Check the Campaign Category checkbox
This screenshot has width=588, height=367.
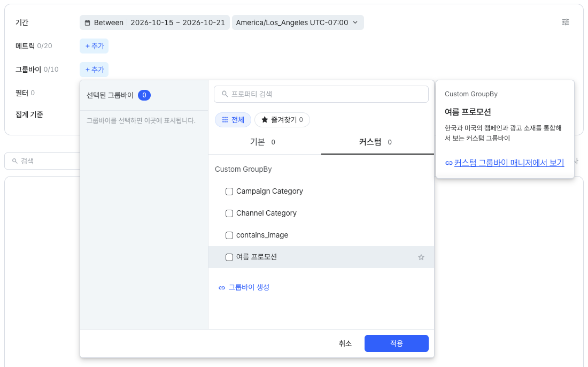tap(229, 192)
